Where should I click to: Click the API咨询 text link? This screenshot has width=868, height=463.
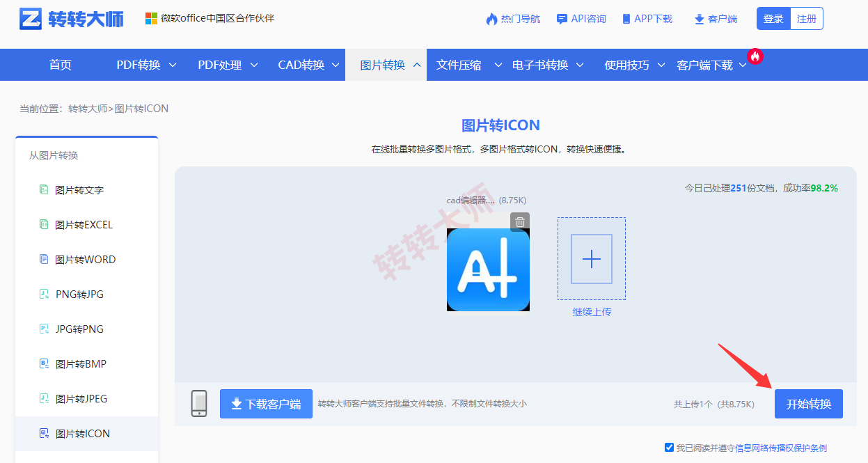589,19
